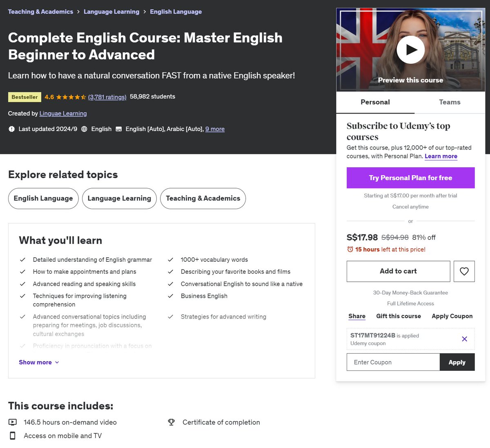Open Teaching & Academics breadcrumb link

click(x=40, y=12)
